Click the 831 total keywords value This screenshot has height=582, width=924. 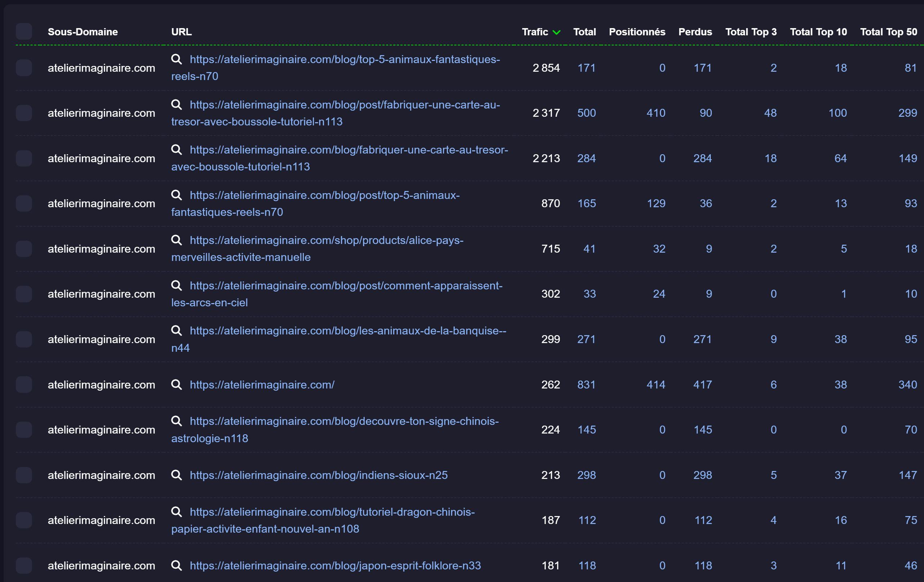(x=586, y=384)
